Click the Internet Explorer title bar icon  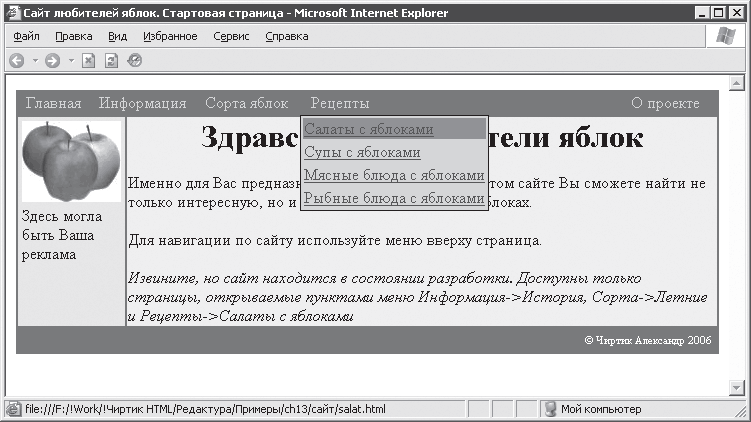(12, 13)
